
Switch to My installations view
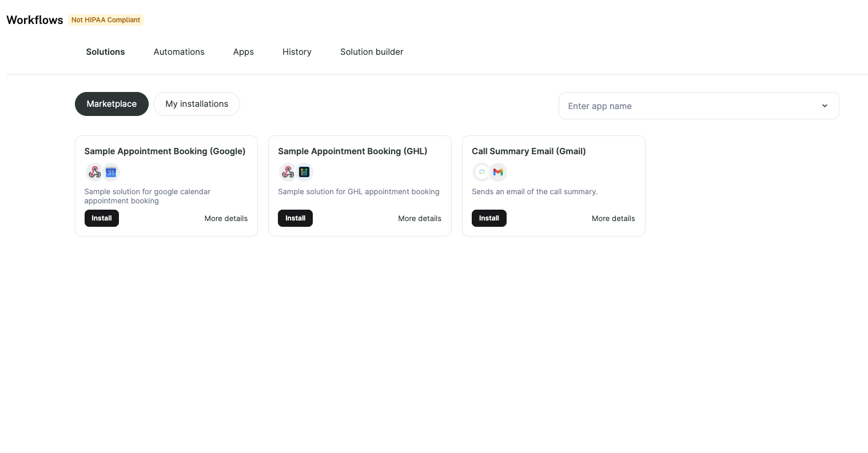click(x=197, y=104)
